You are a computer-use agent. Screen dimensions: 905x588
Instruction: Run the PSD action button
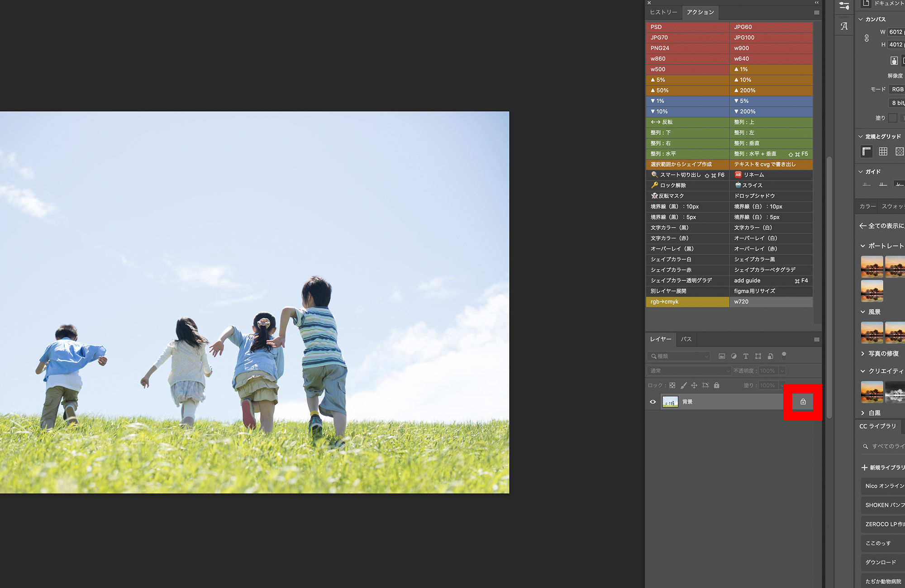687,27
